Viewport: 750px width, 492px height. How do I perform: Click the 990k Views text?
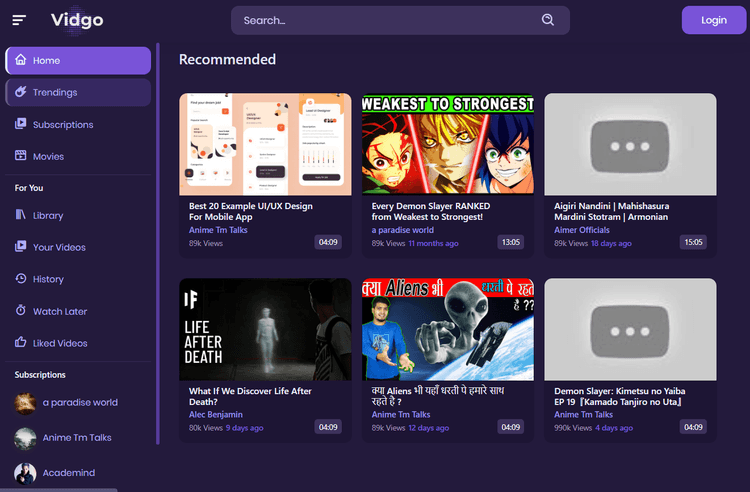(573, 428)
